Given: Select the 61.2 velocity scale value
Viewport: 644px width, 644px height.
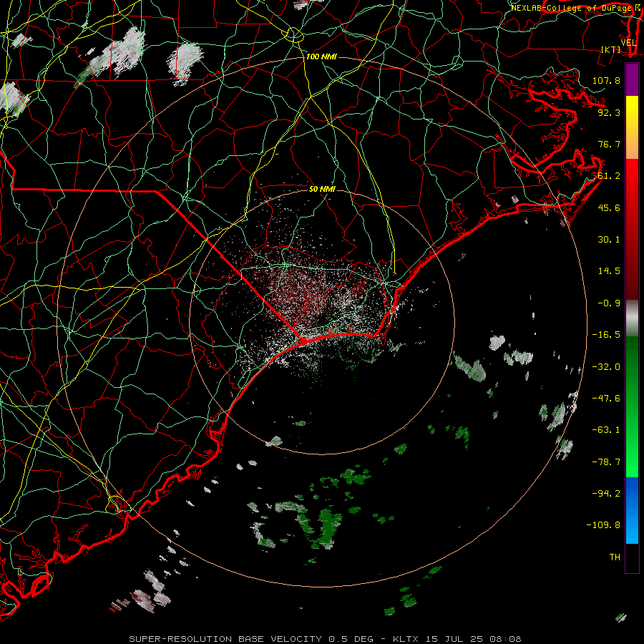Looking at the screenshot, I should pos(609,176).
